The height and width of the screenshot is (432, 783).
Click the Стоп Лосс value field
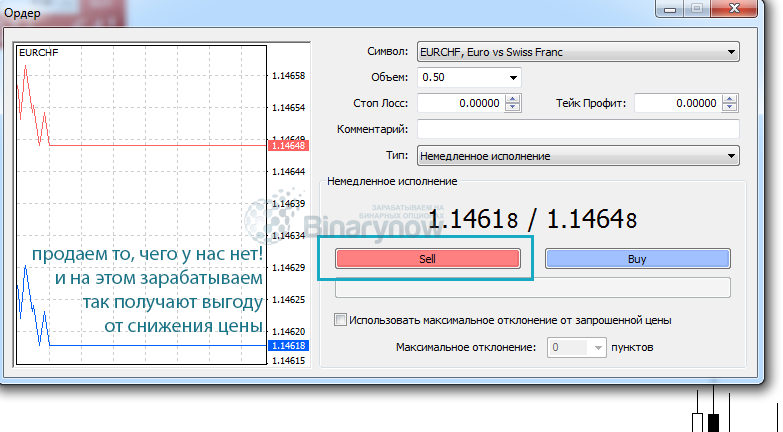click(x=460, y=103)
